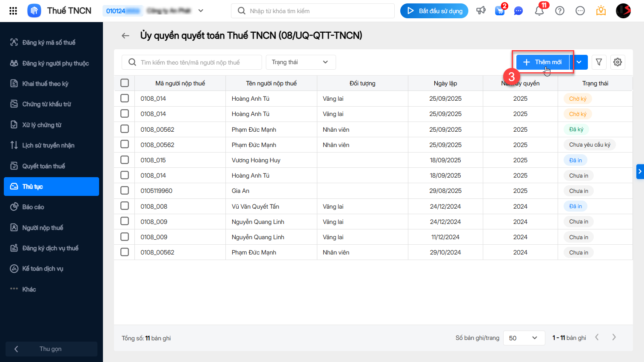Open the shopping cart icon
This screenshot has height=362, width=644.
500,11
